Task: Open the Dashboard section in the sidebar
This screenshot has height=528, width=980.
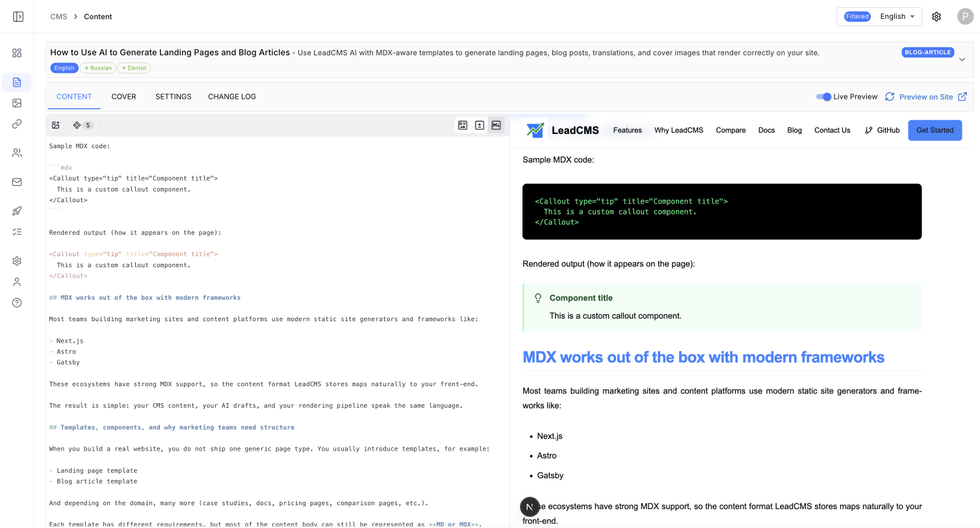Action: pos(17,53)
